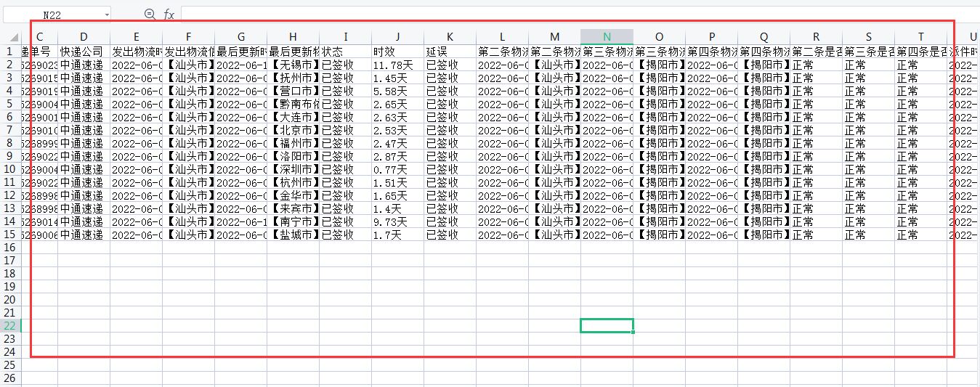
Task: Select column S header
Action: click(869, 37)
